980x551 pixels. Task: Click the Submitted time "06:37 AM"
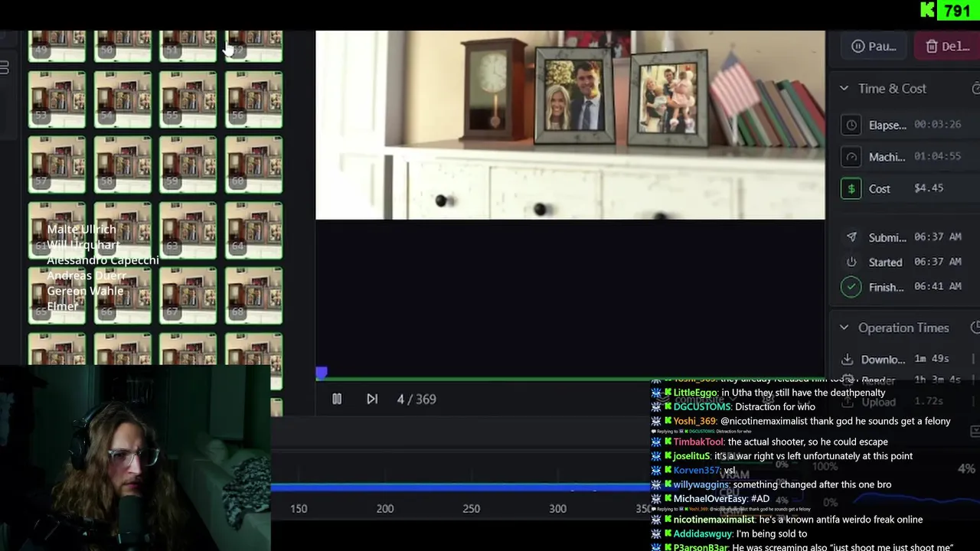coord(938,237)
